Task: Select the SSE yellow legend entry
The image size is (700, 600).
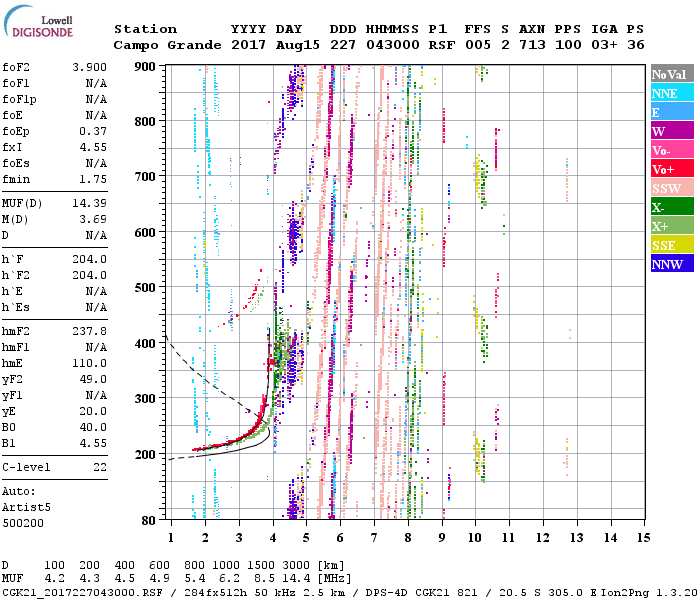Action: 671,245
